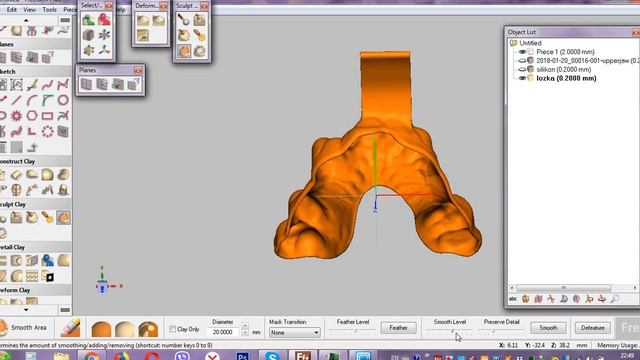Select the Circle sketch tool
Image resolution: width=640 pixels, height=360 pixels.
click(x=63, y=100)
